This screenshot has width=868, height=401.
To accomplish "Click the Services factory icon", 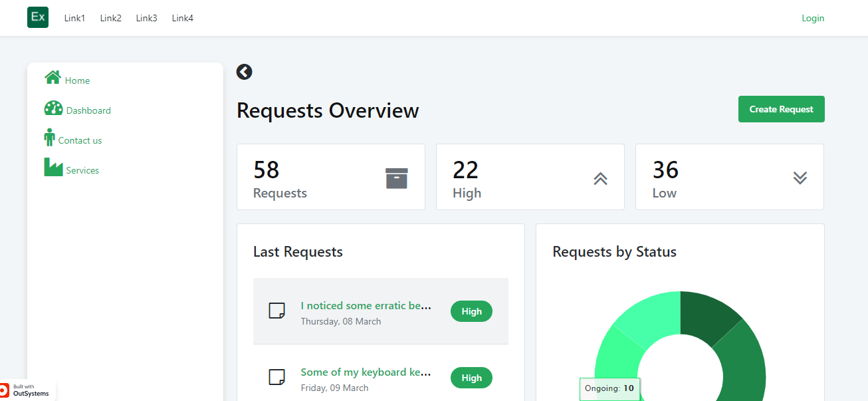I will 53,168.
